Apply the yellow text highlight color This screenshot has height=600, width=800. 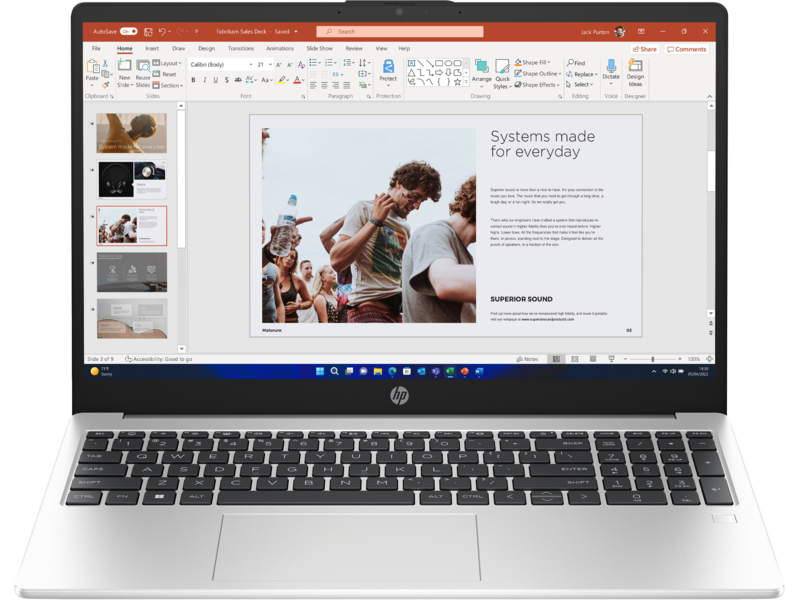click(x=281, y=80)
